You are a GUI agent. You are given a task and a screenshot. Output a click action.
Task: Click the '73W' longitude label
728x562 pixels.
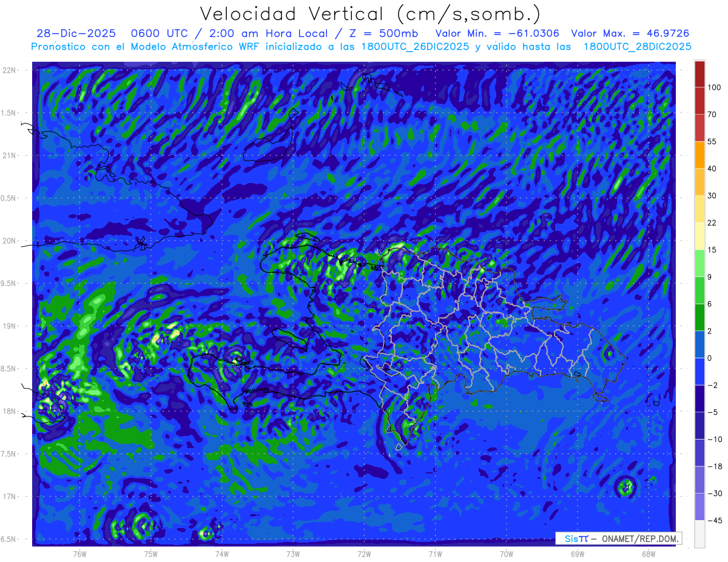pos(293,554)
